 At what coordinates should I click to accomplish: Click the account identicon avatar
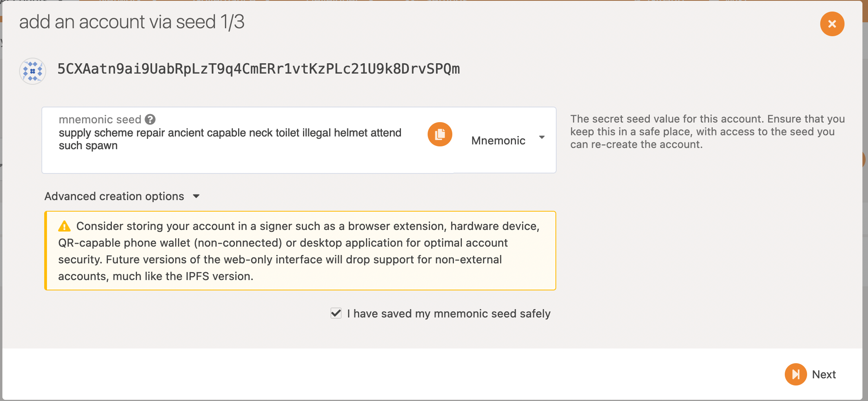click(33, 71)
